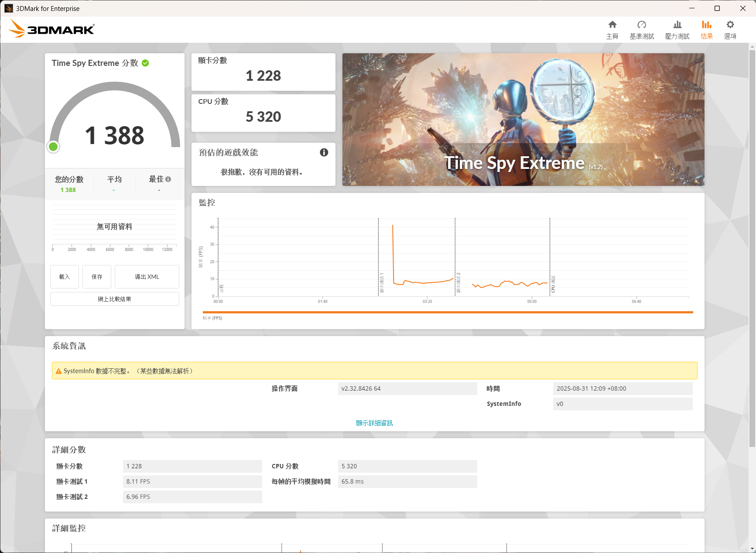Click the 顯卡測試 2 value 6.96 FPS

click(192, 497)
